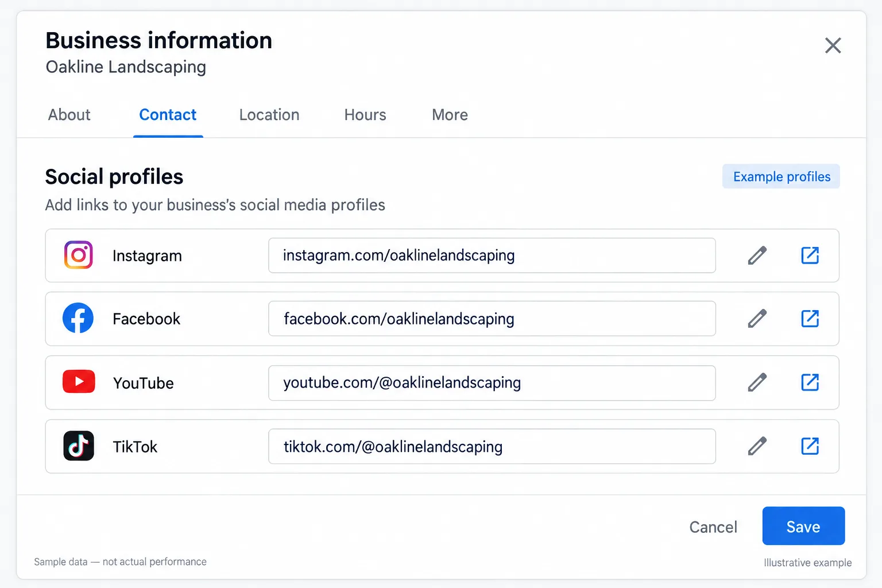Click the Instagram logo icon
Viewport: 882px width, 588px height.
point(79,255)
